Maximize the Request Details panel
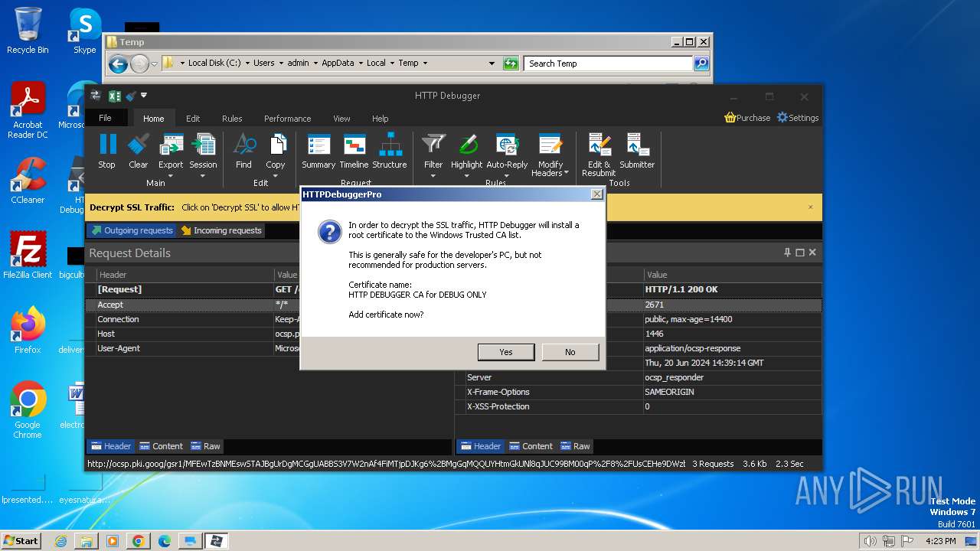This screenshot has height=551, width=980. point(800,253)
